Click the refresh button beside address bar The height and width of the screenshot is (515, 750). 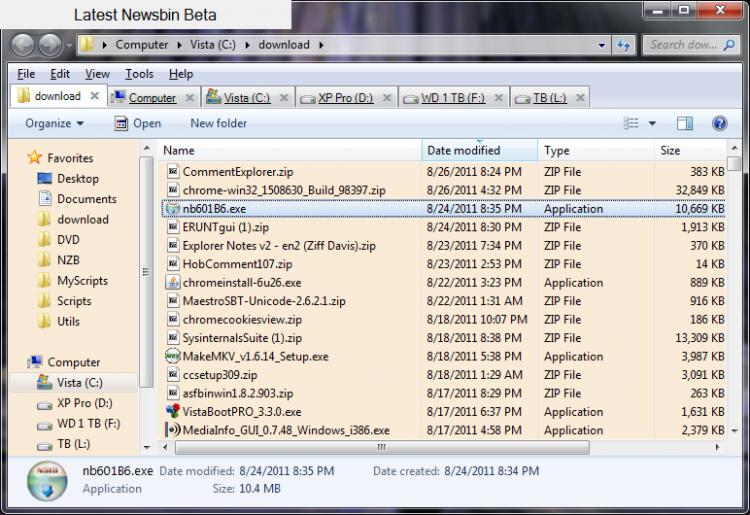(x=624, y=45)
